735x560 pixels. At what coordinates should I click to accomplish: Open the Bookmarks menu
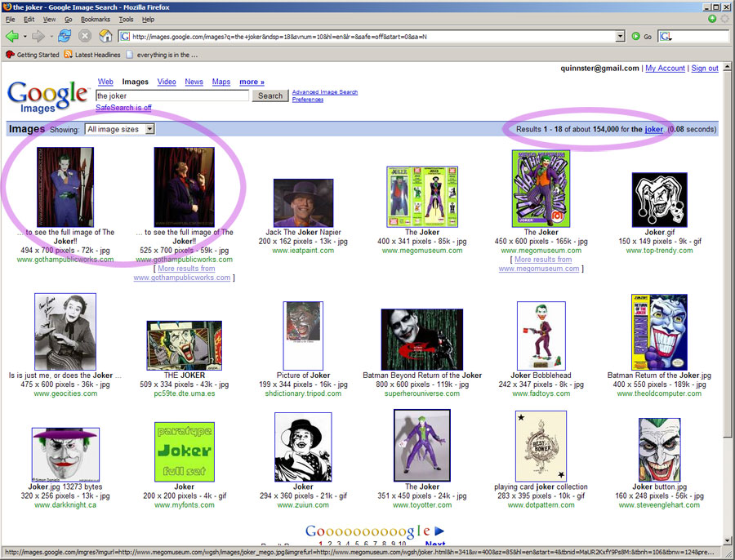tap(96, 20)
